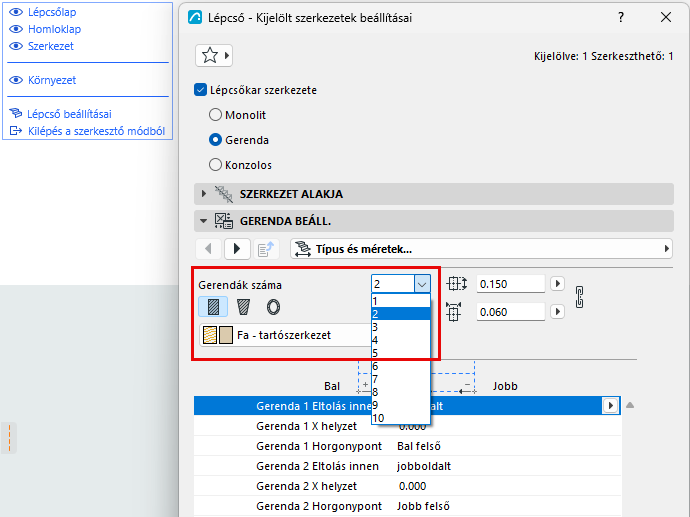
Task: Toggle Környezet visibility eye icon
Action: coord(16,80)
